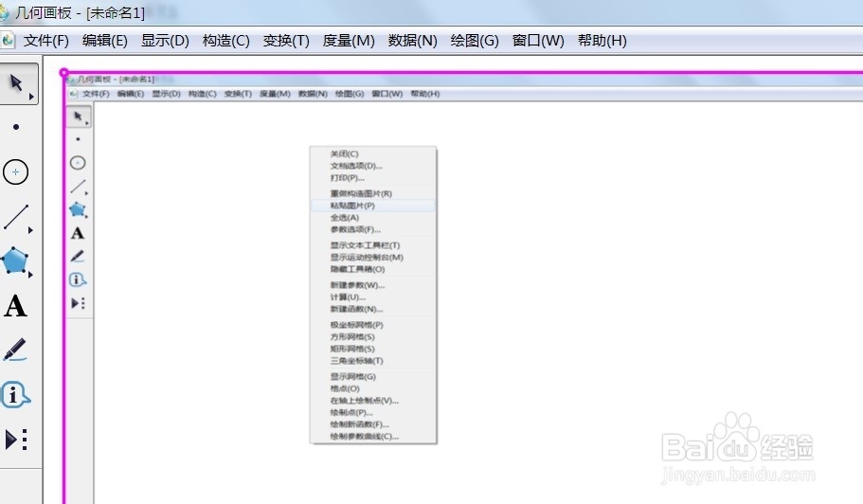Click the small text 'A' tool inside pasted picture
This screenshot has width=863, height=504.
pyautogui.click(x=78, y=233)
